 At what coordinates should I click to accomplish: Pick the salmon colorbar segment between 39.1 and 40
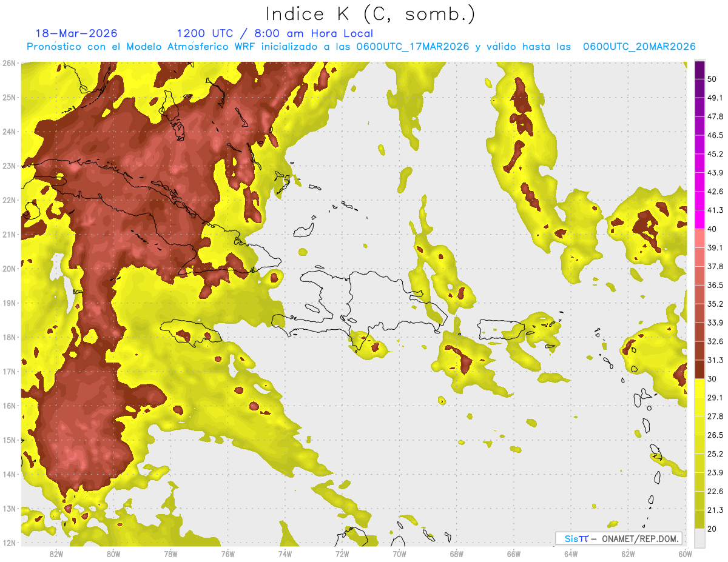point(699,238)
